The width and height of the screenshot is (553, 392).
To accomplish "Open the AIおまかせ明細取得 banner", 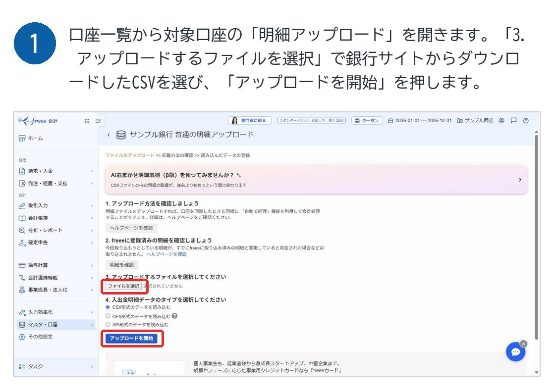I will click(316, 180).
